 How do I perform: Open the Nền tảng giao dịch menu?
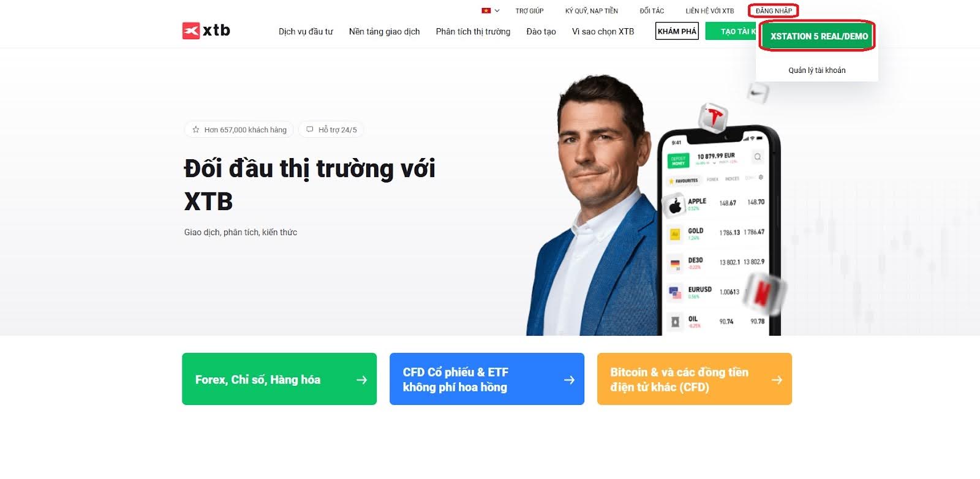pyautogui.click(x=385, y=31)
